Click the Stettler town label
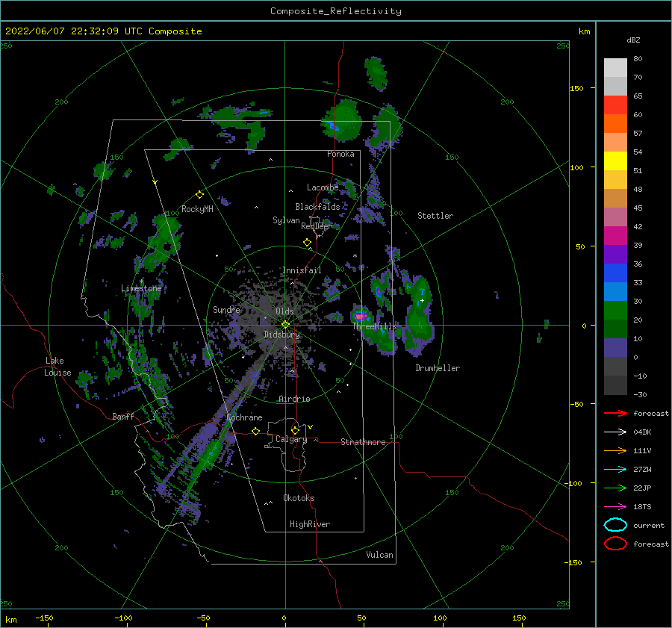 (435, 216)
